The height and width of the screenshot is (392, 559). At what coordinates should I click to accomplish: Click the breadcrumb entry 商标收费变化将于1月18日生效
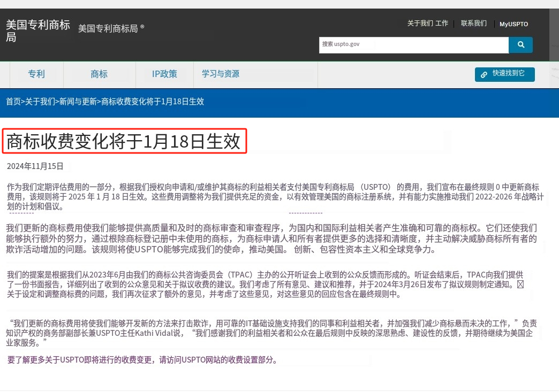click(x=153, y=102)
